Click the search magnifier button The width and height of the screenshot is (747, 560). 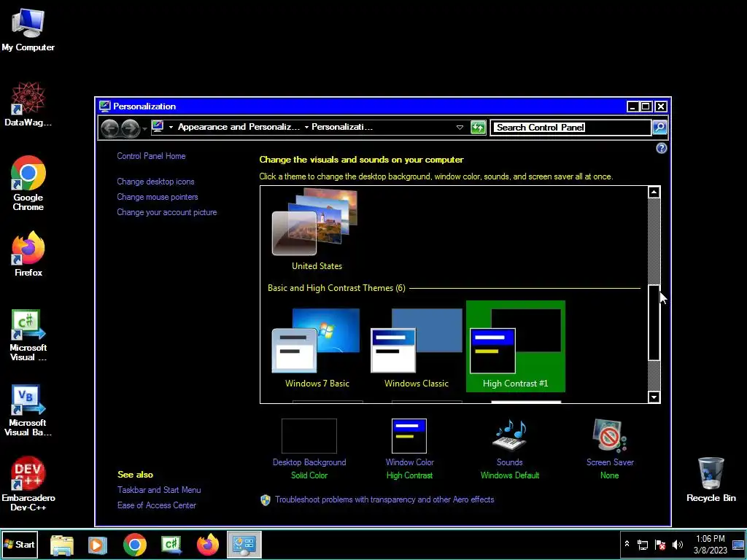click(659, 127)
